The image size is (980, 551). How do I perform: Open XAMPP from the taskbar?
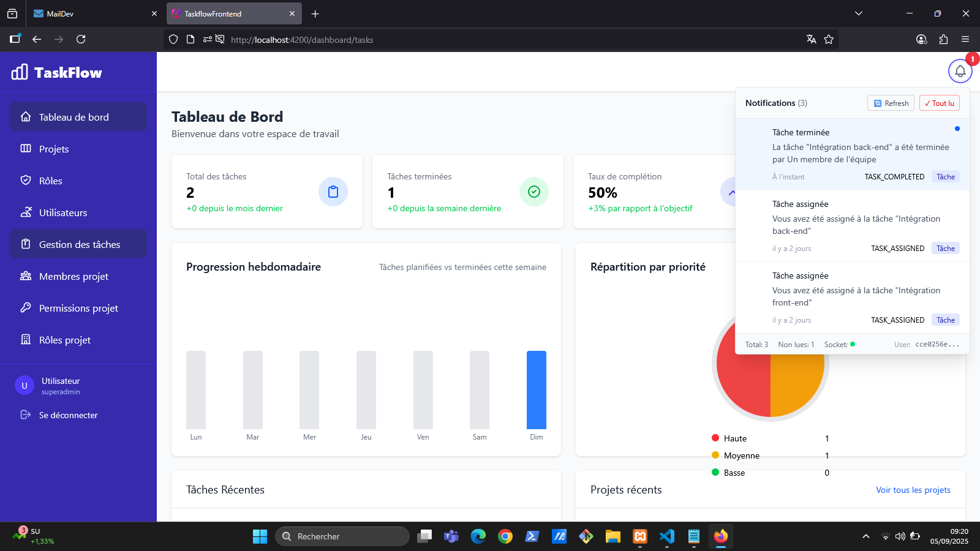[x=640, y=536]
